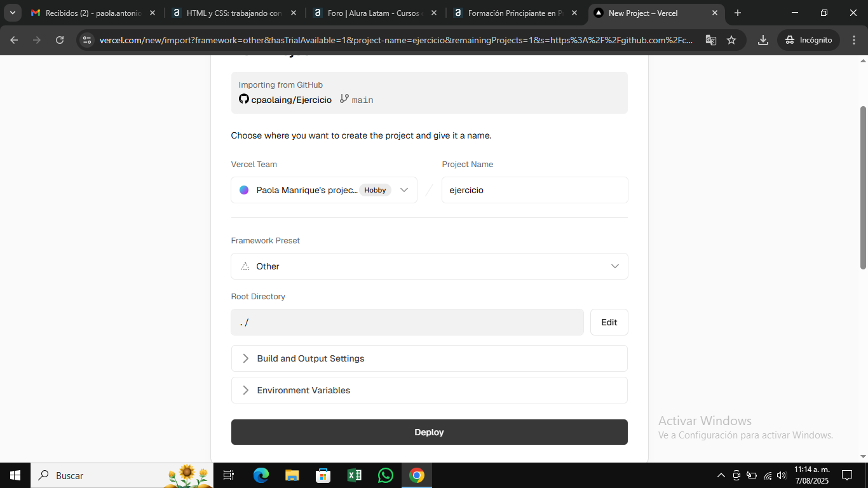Click the Google Translate icon in address bar
Image resolution: width=868 pixels, height=488 pixels.
coord(711,40)
